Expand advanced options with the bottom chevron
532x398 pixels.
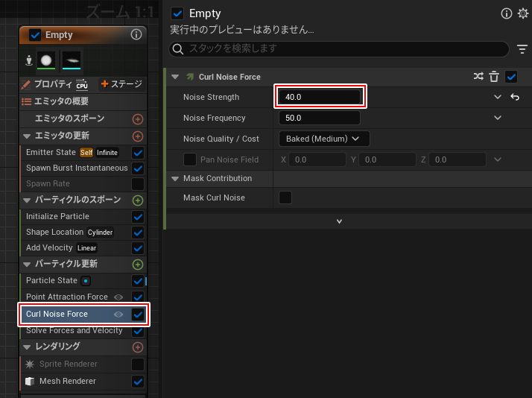(x=339, y=221)
